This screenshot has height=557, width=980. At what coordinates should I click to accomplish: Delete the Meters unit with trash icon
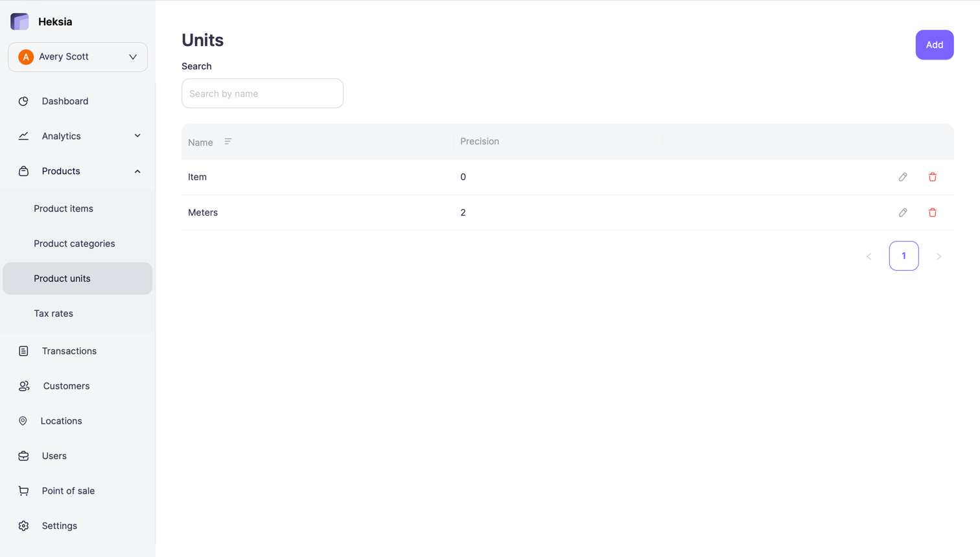click(x=933, y=212)
